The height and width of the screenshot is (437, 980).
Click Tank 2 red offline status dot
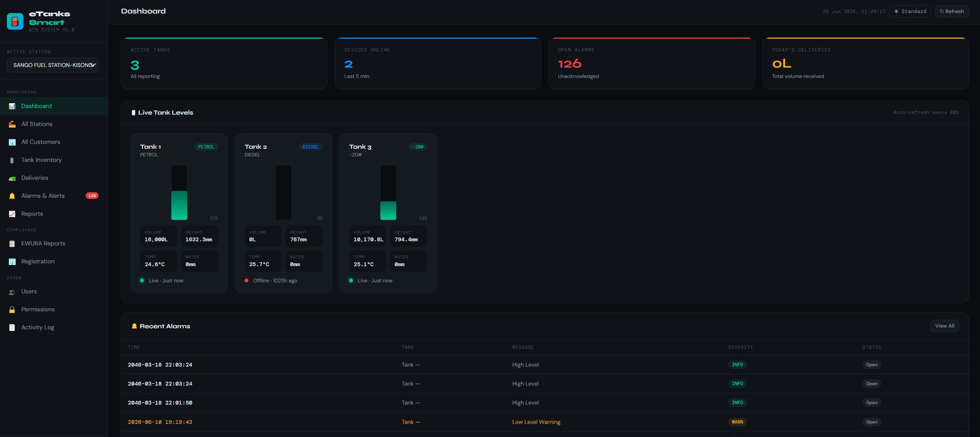[x=247, y=280]
